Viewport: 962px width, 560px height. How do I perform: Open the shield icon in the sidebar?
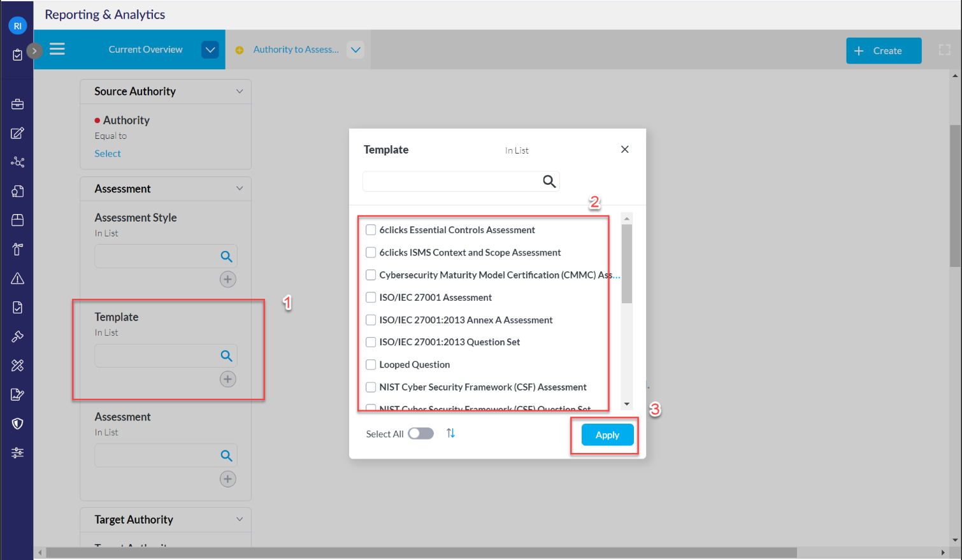[x=17, y=423]
